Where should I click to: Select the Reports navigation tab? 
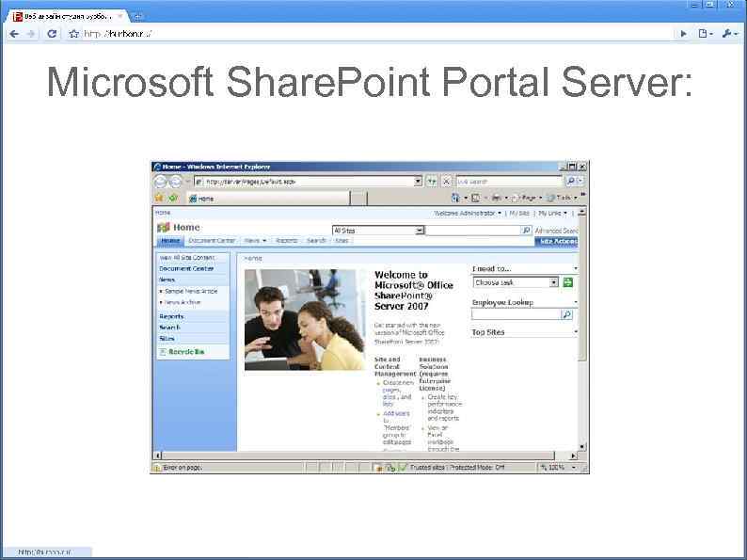[287, 241]
